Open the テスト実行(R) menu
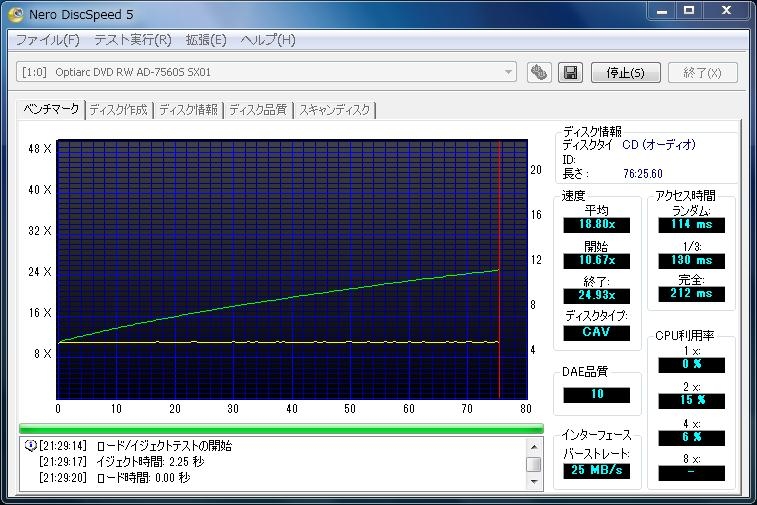Screen dimensions: 757x505 click(x=132, y=40)
